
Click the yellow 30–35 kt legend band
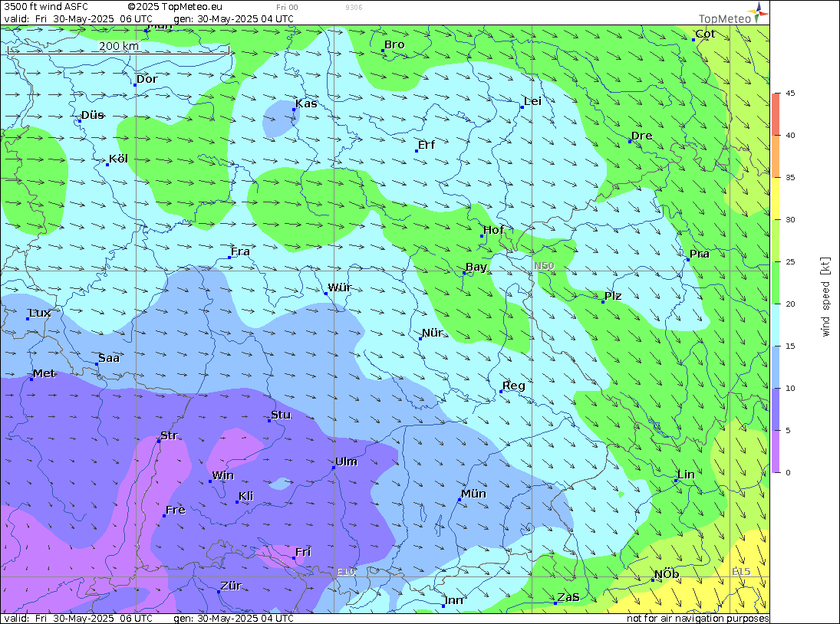click(776, 199)
